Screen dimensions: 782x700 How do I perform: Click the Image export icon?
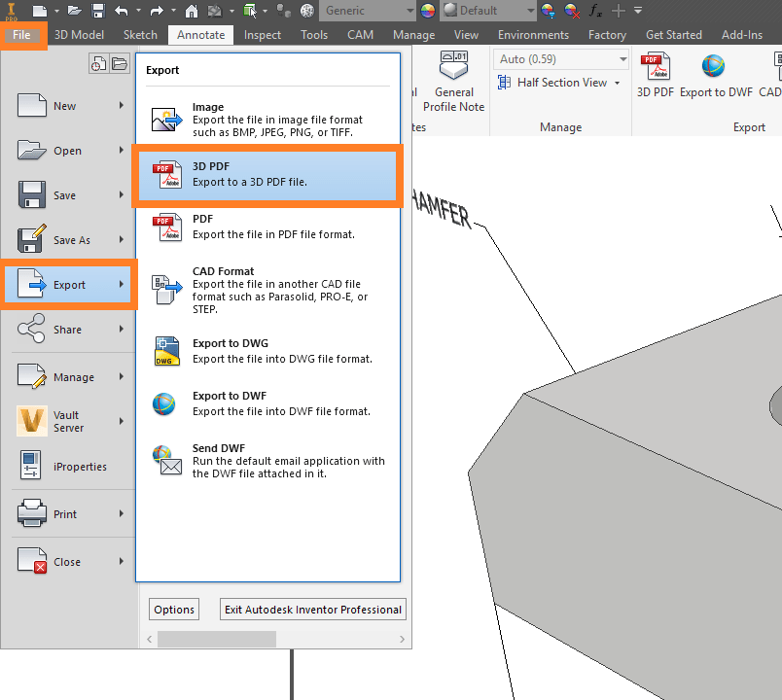(x=166, y=120)
